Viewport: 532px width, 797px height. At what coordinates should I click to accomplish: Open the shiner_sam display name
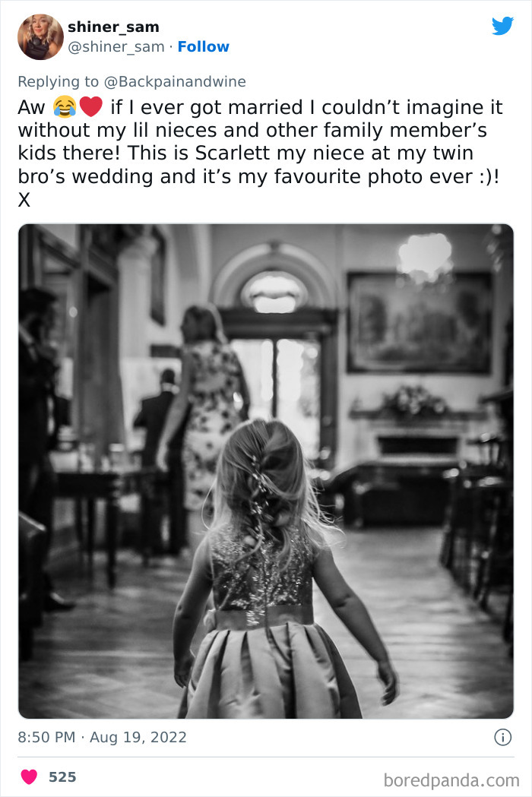[113, 27]
